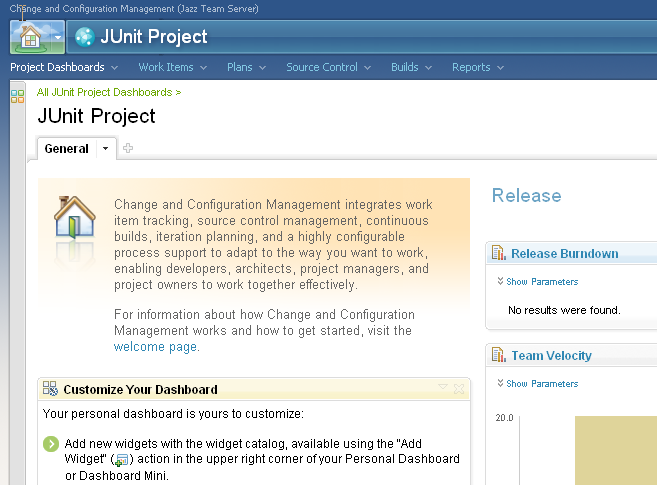Collapse the Customize Your Dashboard widget menu arrow
Viewport: 657px width, 485px height.
tap(443, 387)
